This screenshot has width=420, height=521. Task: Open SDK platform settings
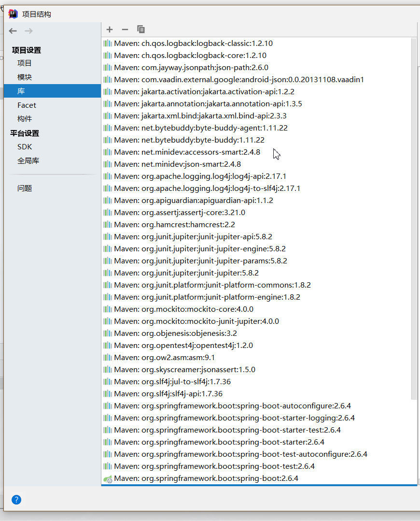click(25, 147)
